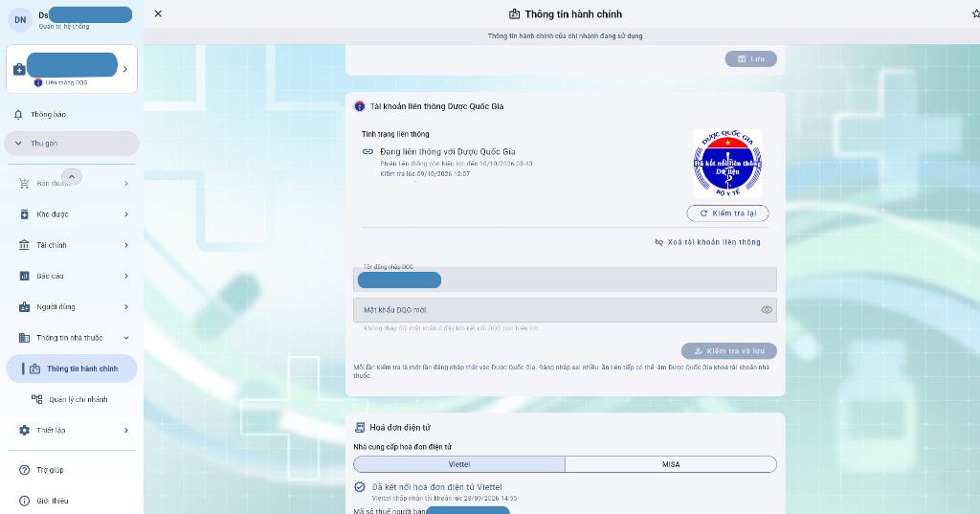
Task: Open Giới thiệu menu item
Action: (x=72, y=501)
